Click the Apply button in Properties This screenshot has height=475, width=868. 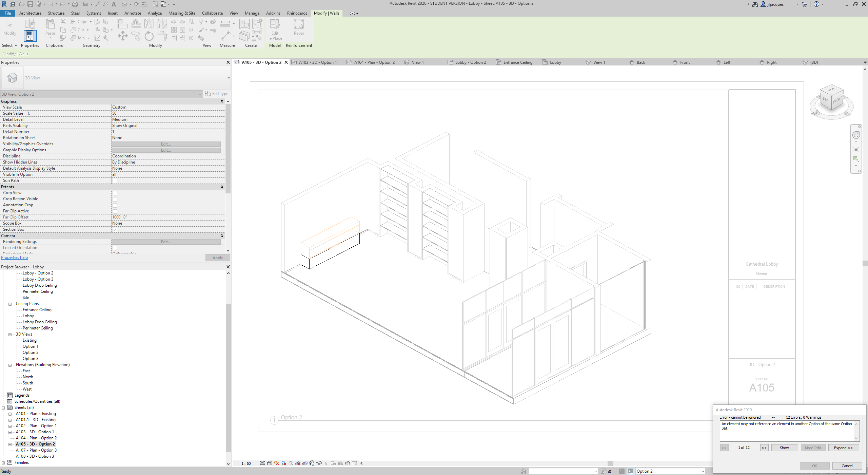pos(217,258)
